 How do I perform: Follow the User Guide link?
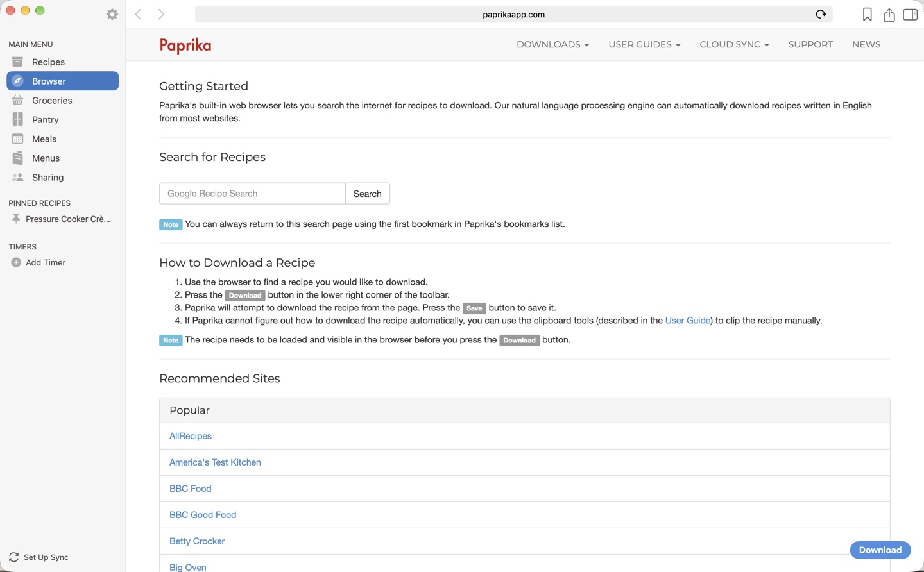688,321
